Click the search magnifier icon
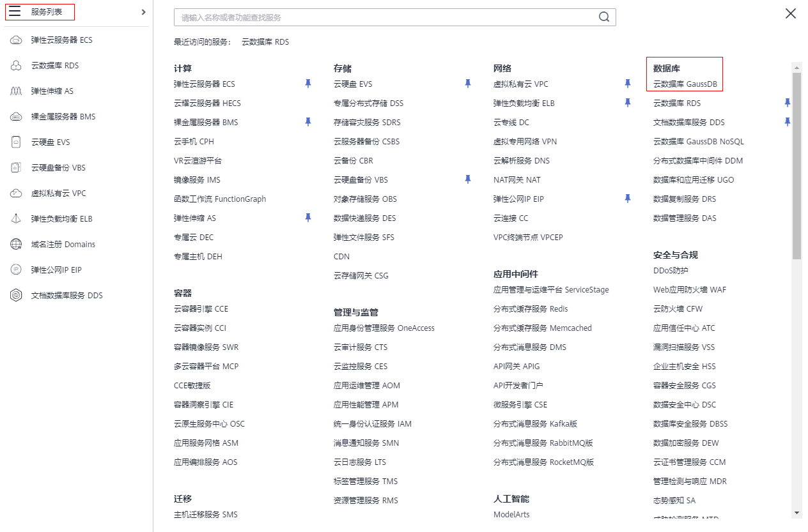The width and height of the screenshot is (808, 532). [604, 17]
